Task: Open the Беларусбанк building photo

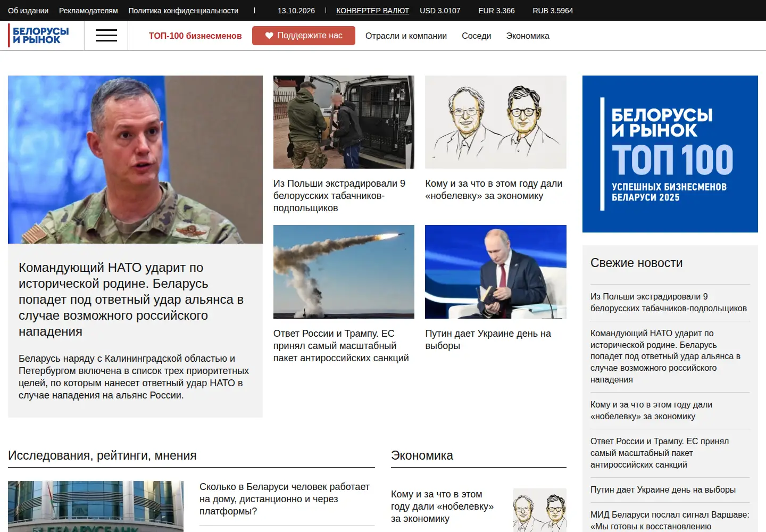Action: pos(96,506)
